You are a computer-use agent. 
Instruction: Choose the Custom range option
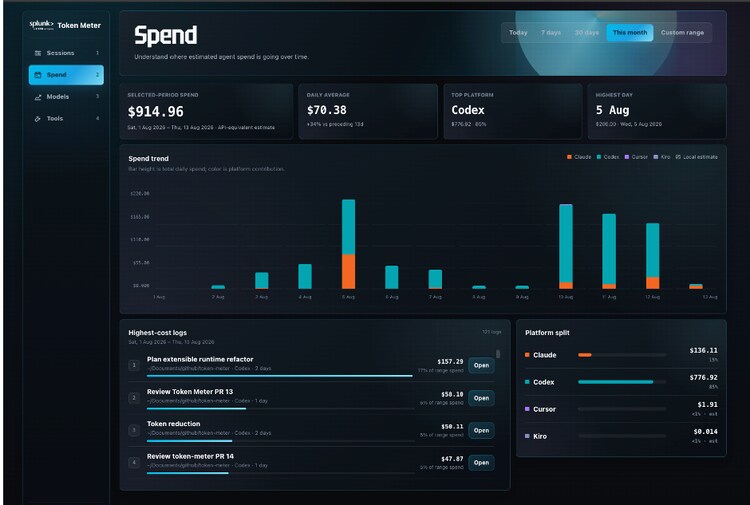[x=683, y=33]
